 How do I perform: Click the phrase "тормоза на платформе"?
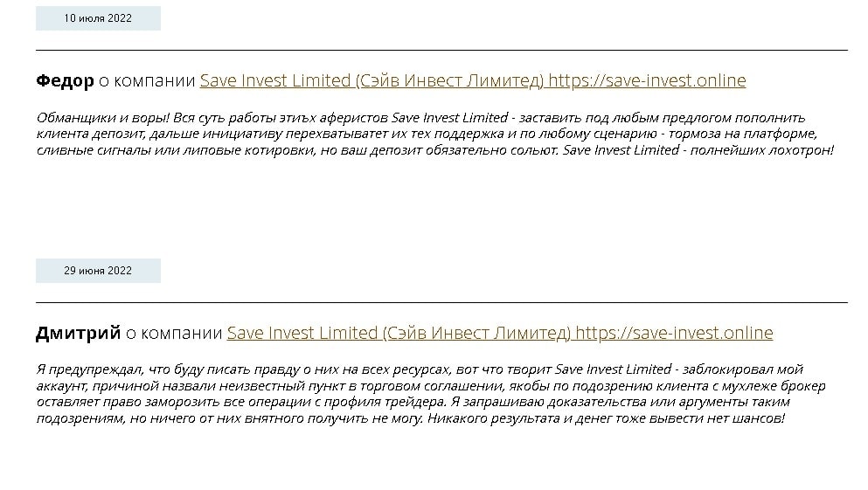pos(748,134)
